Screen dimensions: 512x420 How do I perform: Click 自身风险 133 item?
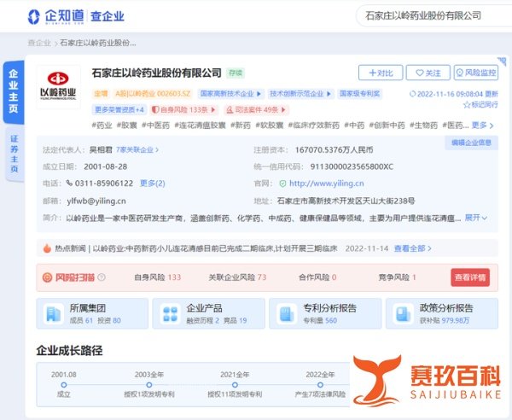[x=157, y=277]
